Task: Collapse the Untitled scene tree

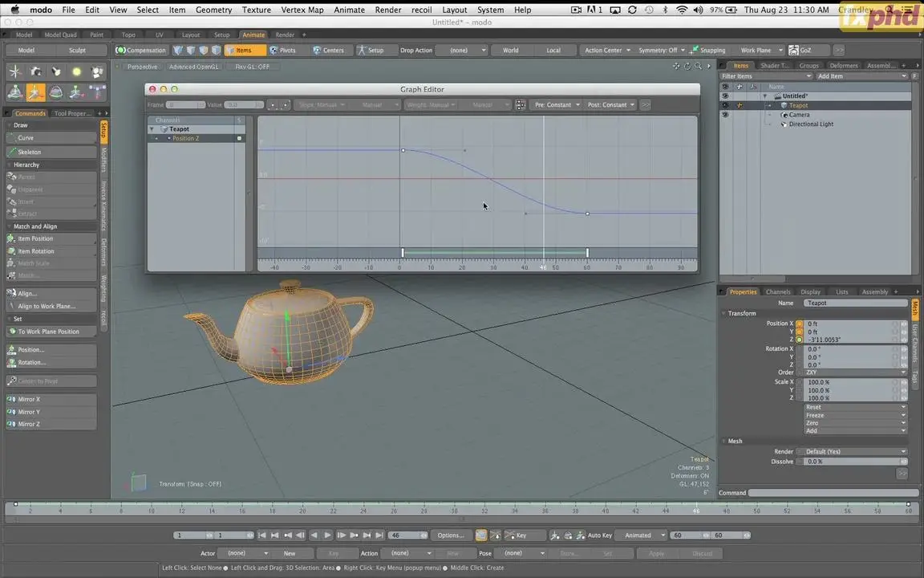Action: (x=765, y=96)
